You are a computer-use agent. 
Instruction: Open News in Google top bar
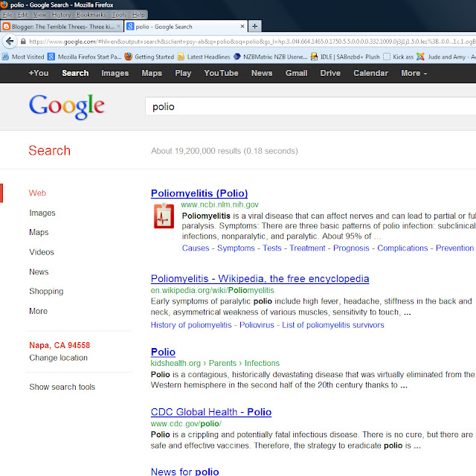(262, 73)
